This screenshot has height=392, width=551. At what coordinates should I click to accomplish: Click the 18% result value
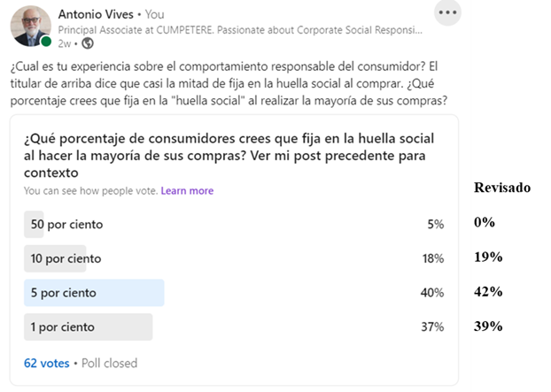[432, 258]
